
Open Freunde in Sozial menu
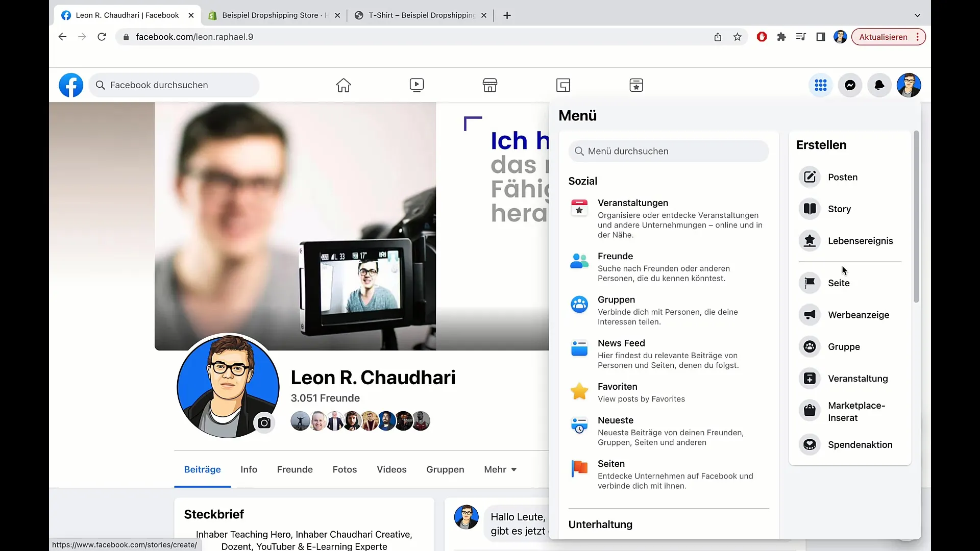click(x=669, y=267)
